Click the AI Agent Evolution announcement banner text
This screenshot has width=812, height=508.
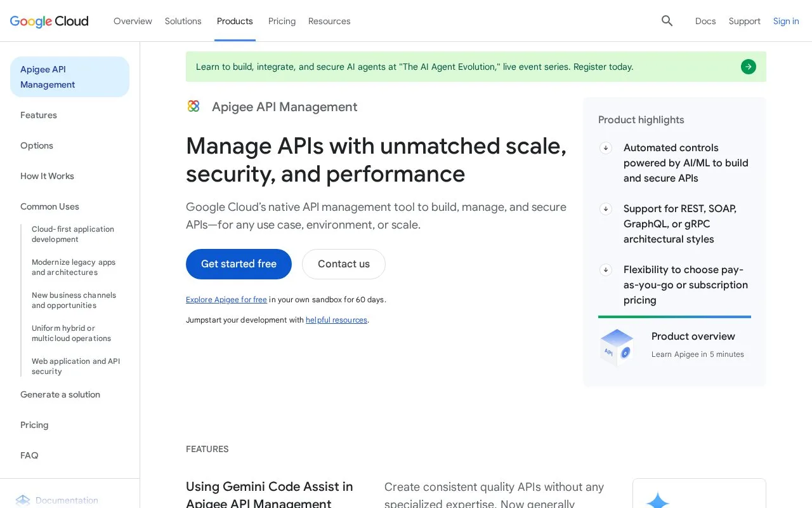coord(415,67)
